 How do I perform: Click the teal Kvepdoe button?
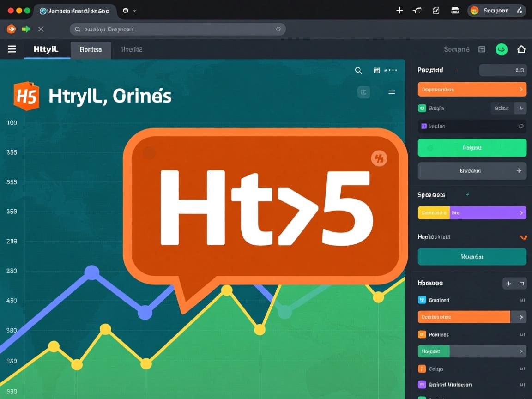click(x=472, y=257)
